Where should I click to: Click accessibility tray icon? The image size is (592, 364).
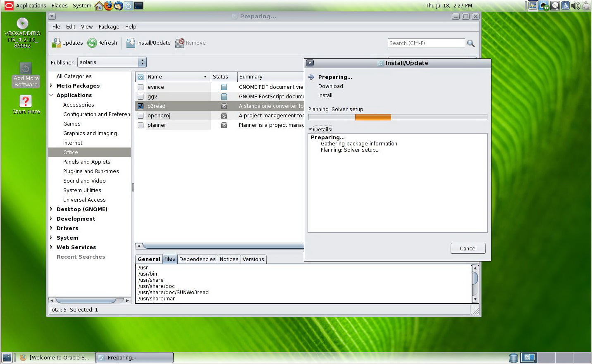tap(565, 6)
